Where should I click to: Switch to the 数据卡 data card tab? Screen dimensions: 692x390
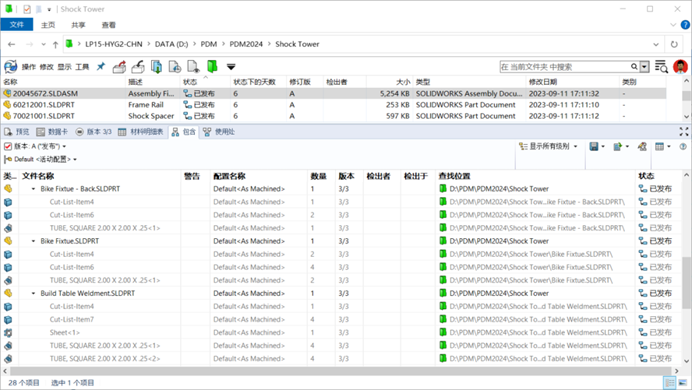[x=52, y=132]
